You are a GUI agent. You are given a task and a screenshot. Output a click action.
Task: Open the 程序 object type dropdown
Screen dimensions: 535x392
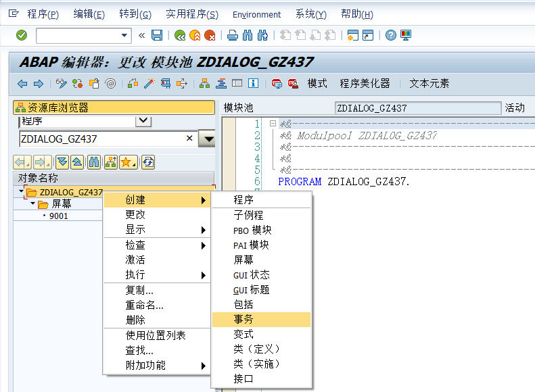(x=143, y=121)
